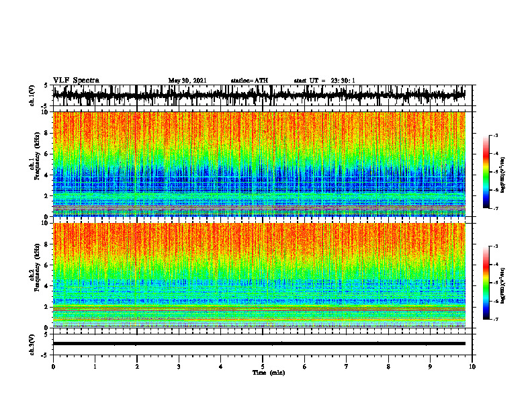This screenshot has height=411, width=532.
Task: Click the 8 kHz tick label on ch.1 axis
Action: click(x=46, y=133)
